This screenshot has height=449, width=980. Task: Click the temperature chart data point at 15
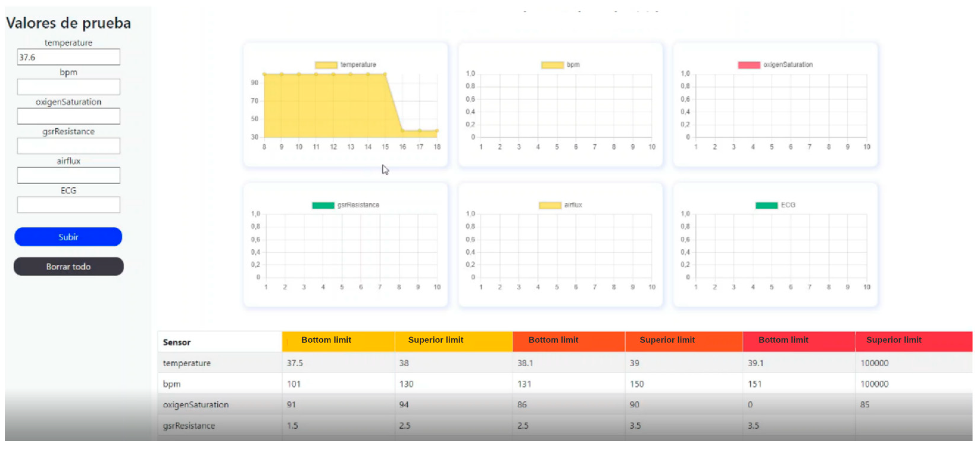tap(385, 74)
